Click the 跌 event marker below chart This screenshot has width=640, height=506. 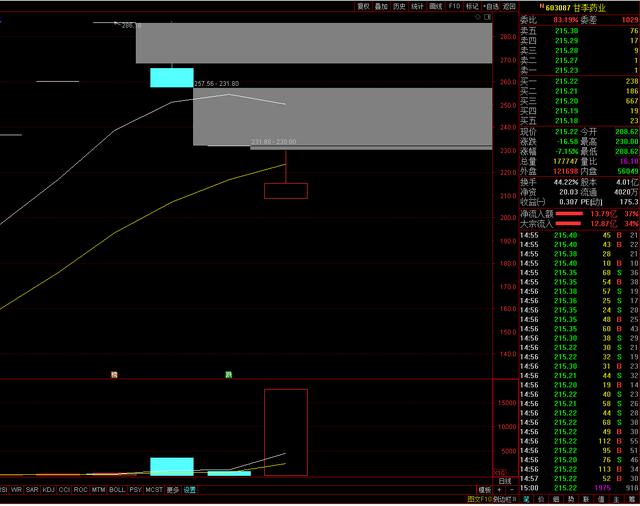229,374
